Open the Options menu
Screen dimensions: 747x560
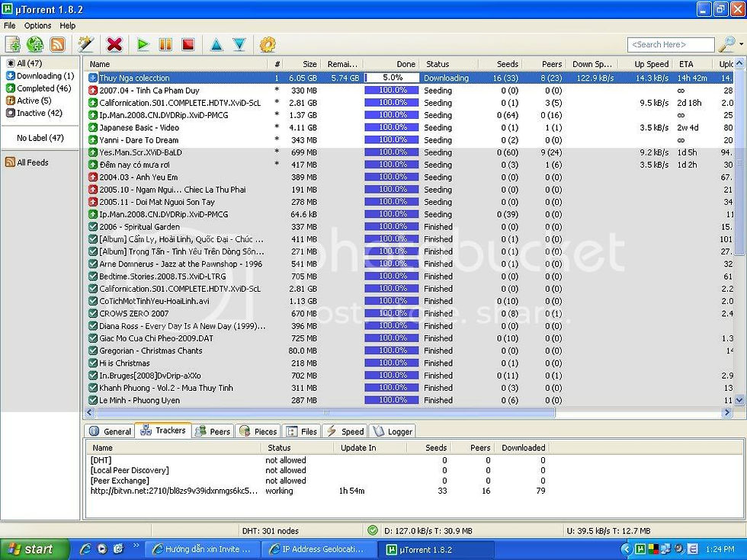click(37, 25)
